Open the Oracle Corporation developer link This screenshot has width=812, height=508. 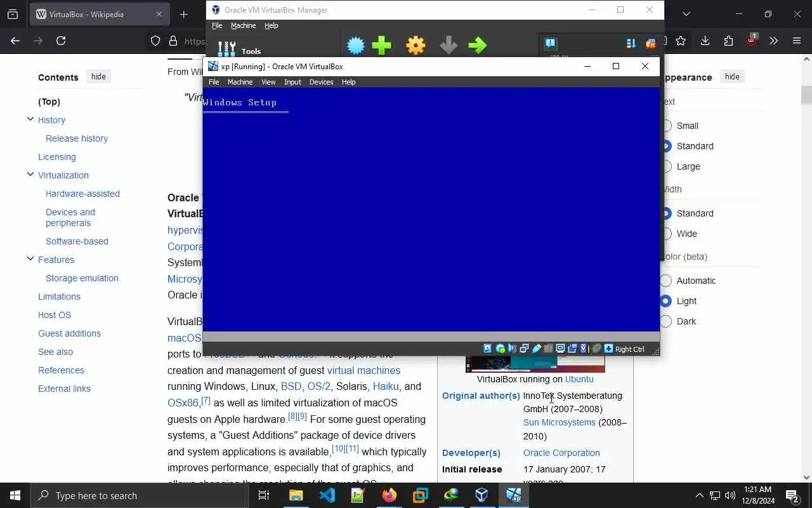click(x=561, y=453)
